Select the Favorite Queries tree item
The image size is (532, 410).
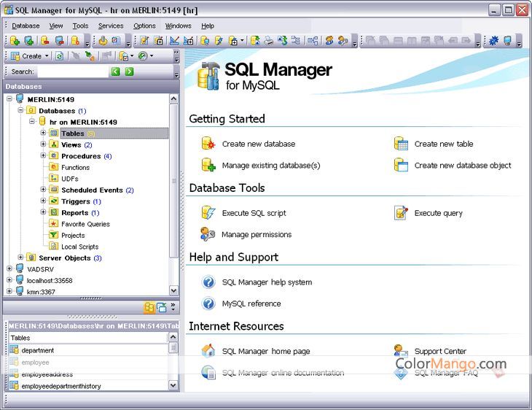[x=85, y=224]
